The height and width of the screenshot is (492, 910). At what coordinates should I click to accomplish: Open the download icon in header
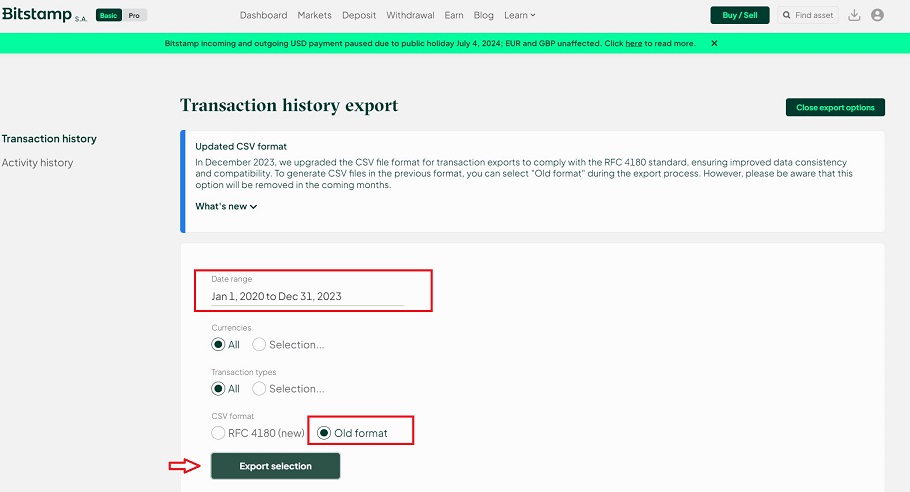pyautogui.click(x=853, y=15)
